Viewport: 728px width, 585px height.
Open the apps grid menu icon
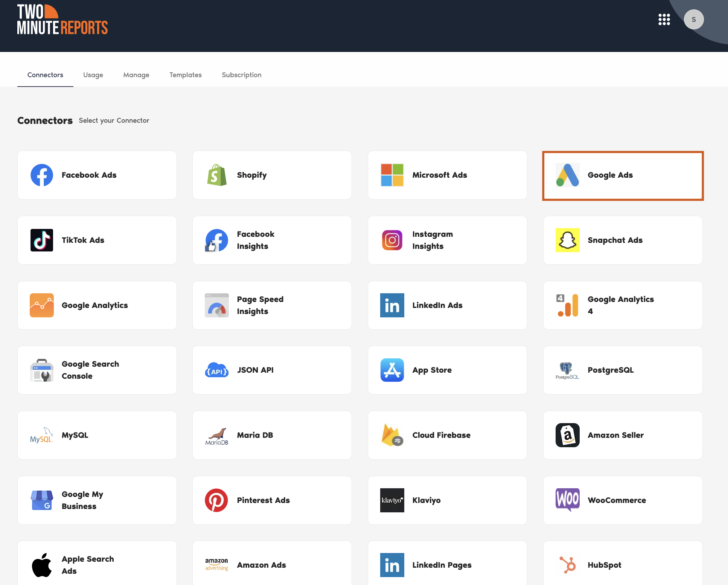tap(664, 20)
